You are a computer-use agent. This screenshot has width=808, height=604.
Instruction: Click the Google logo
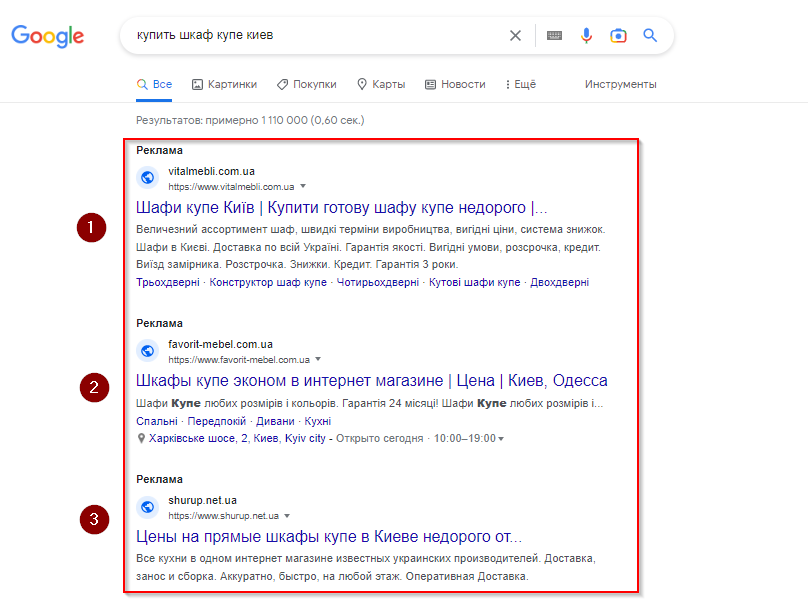tap(47, 36)
